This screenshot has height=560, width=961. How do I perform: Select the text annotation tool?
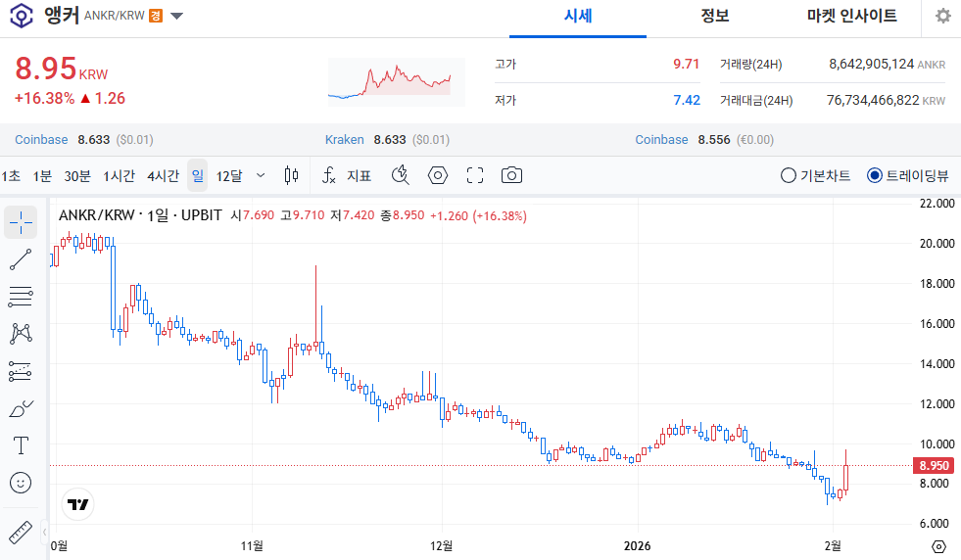[x=21, y=445]
